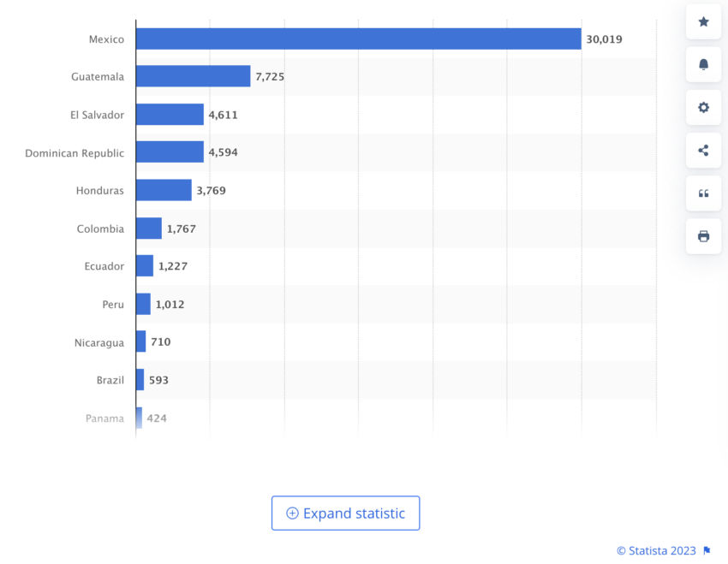The image size is (728, 564).
Task: Click the printer print icon
Action: click(x=703, y=236)
